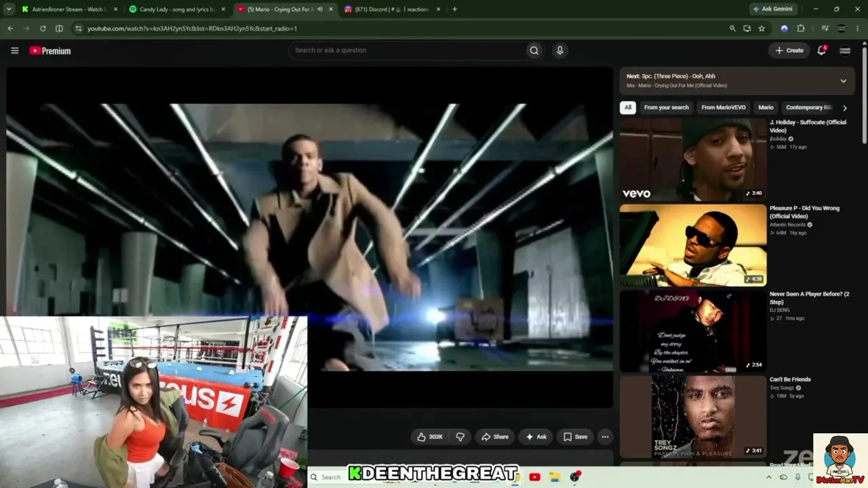Open the media control icon in Chrome toolbar
The image size is (868, 488).
coord(825,28)
